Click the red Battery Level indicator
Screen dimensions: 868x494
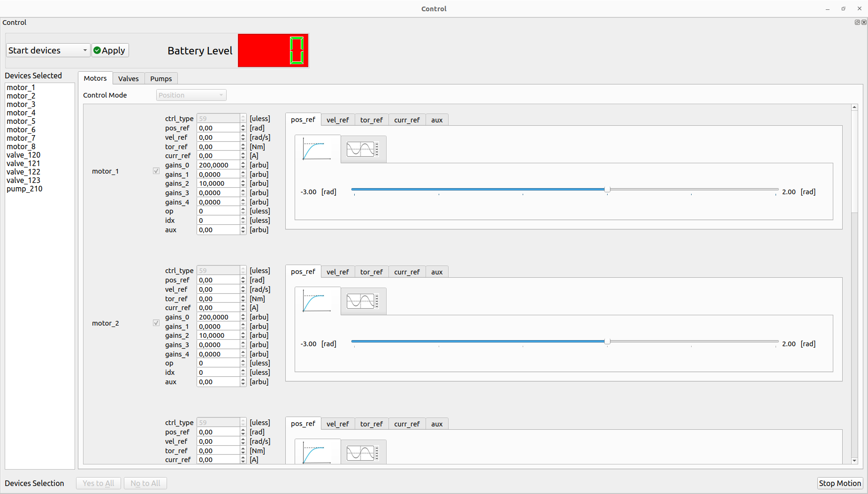point(273,50)
